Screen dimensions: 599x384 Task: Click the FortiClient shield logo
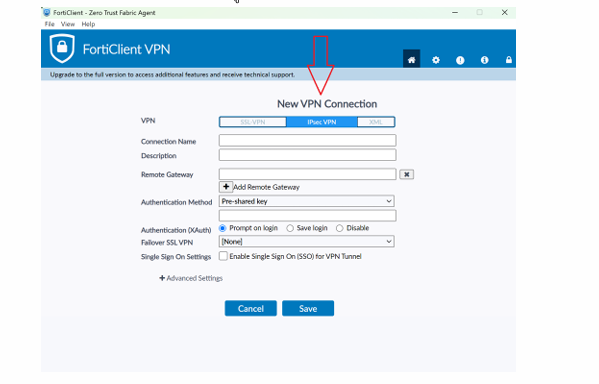[62, 49]
